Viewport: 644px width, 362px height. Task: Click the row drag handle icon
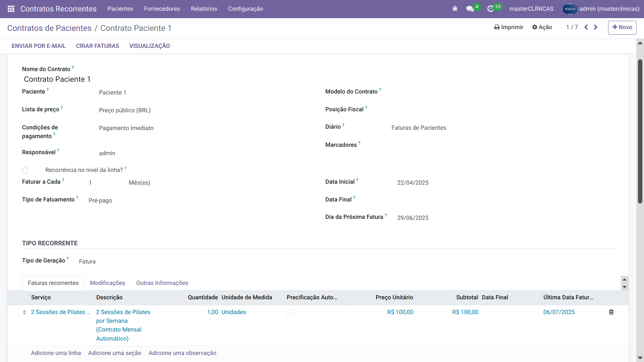point(24,312)
